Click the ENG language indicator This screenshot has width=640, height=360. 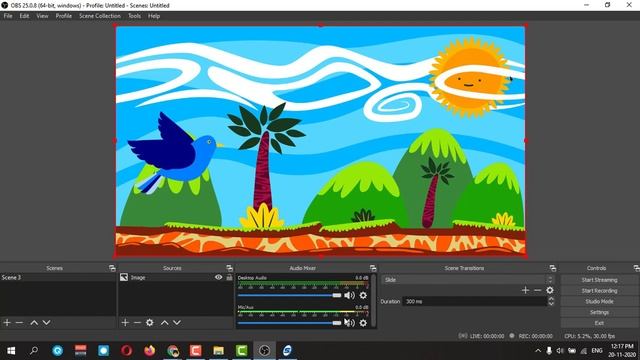(x=597, y=351)
